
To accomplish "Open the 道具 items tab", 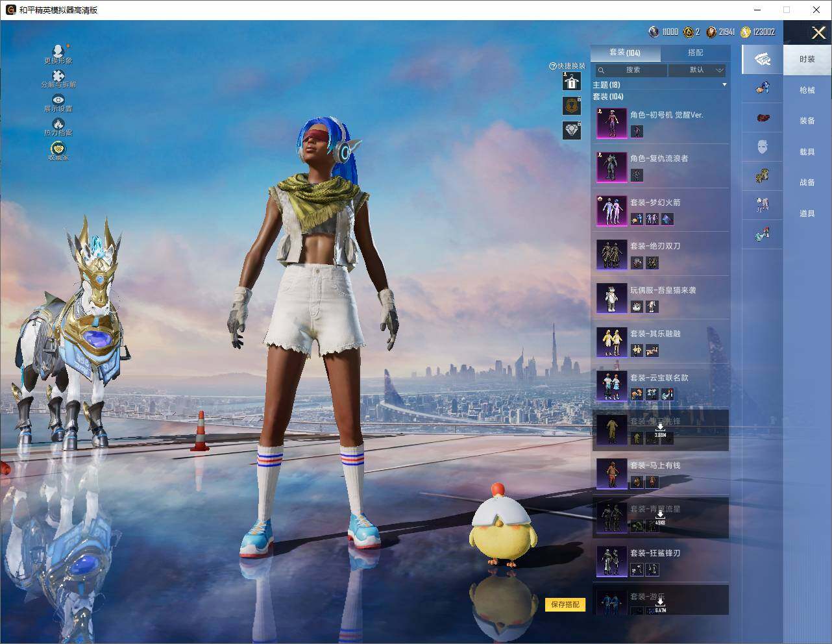I will tap(807, 214).
